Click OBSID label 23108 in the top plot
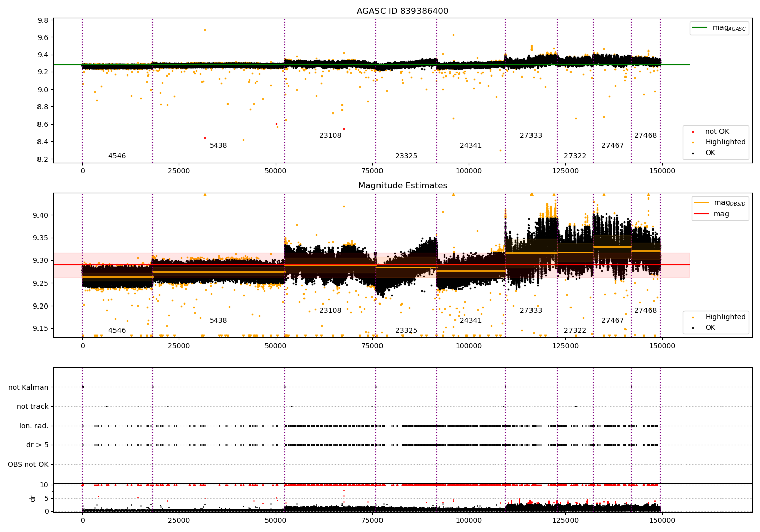Viewport: 760px width, 532px height. (330, 136)
